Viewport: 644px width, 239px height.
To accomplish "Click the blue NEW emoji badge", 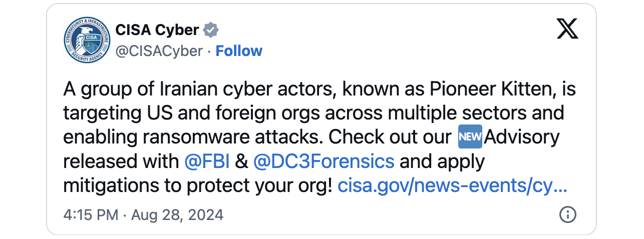I will coord(470,136).
